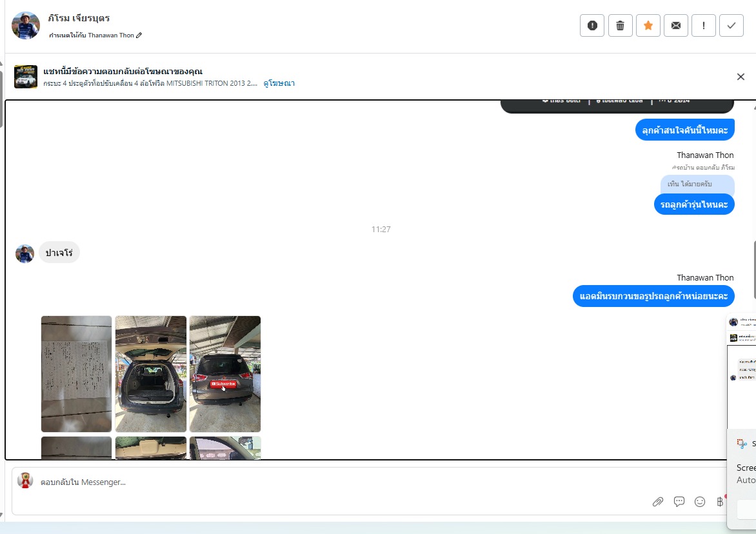Screen dimensions: 756x534
Task: Open the emoji picker
Action: click(700, 502)
